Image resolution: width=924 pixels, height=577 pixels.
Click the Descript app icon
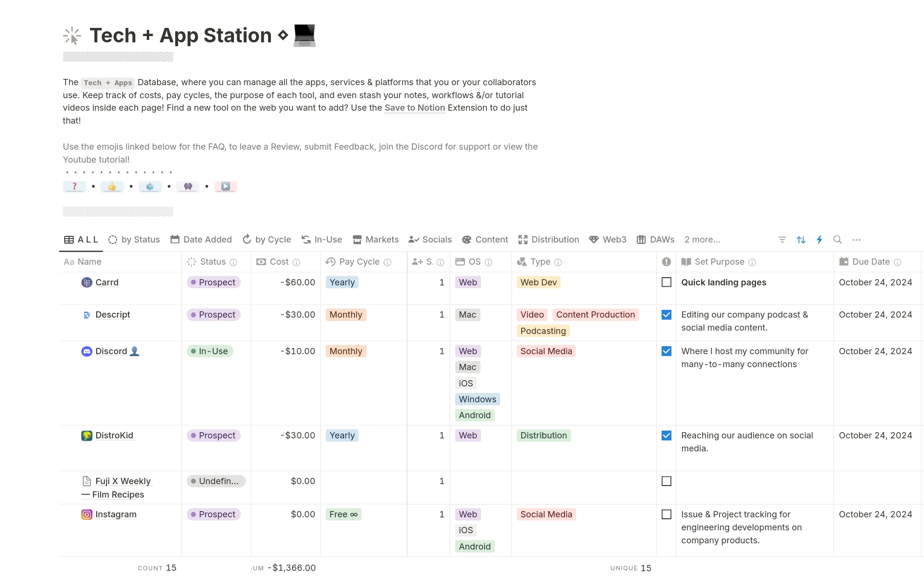[87, 315]
